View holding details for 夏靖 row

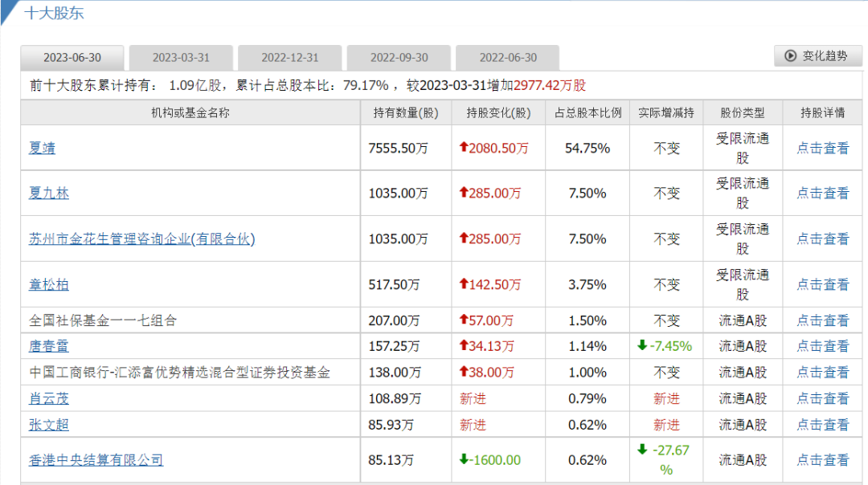pos(822,148)
